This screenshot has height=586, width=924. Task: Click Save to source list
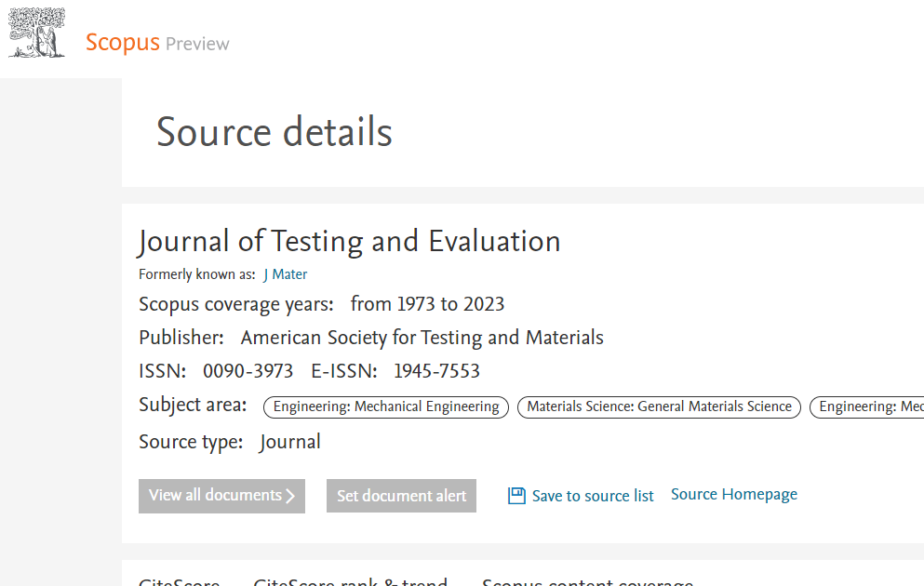(593, 496)
